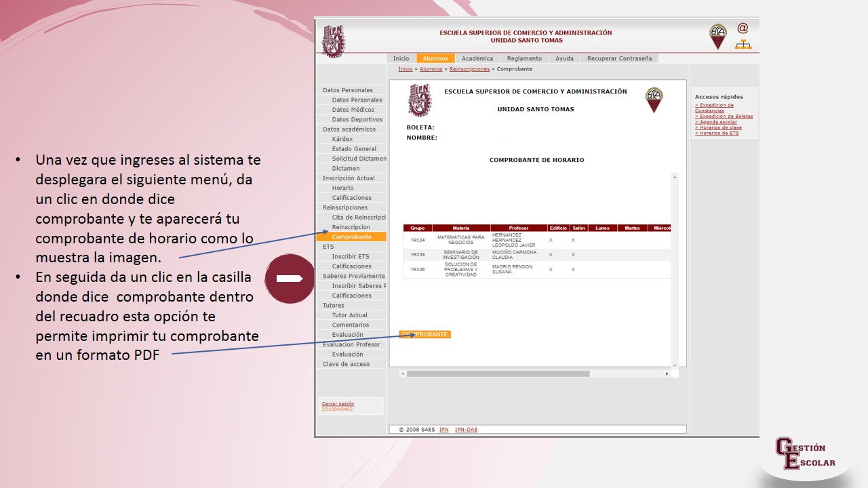
Task: Click the @ contact icon
Action: (x=743, y=28)
